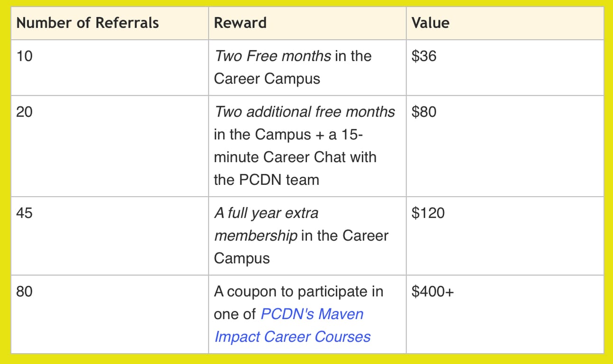Click the 15-minute Career Chat text
This screenshot has width=613, height=364.
(295, 157)
